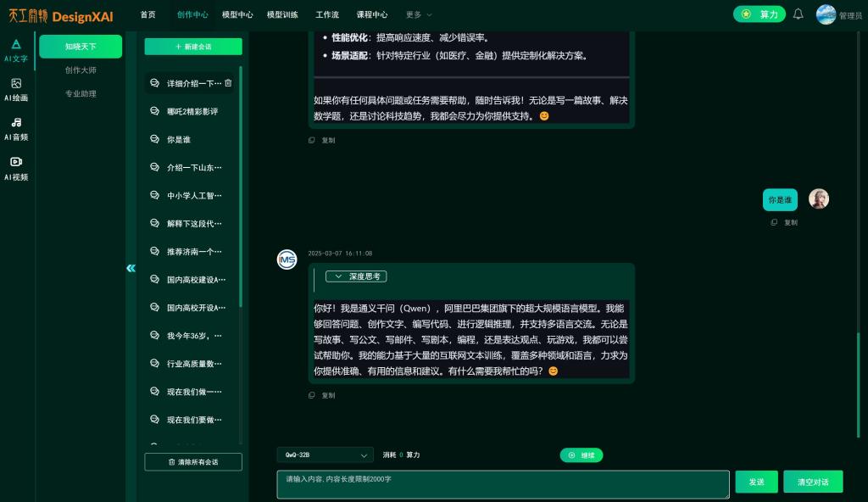The height and width of the screenshot is (502, 868).
Task: Open the AI视频 video tool
Action: coord(16,168)
